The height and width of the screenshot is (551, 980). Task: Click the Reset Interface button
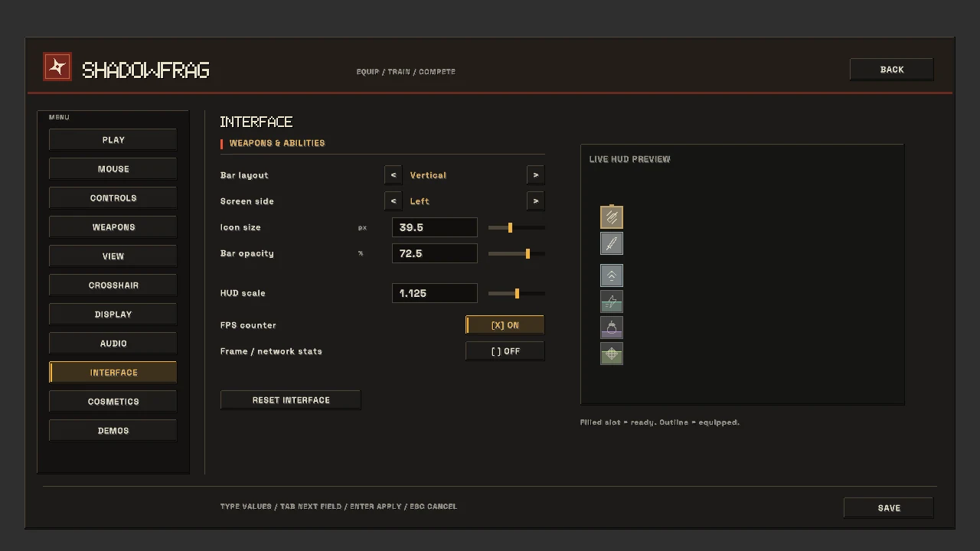[x=291, y=400]
